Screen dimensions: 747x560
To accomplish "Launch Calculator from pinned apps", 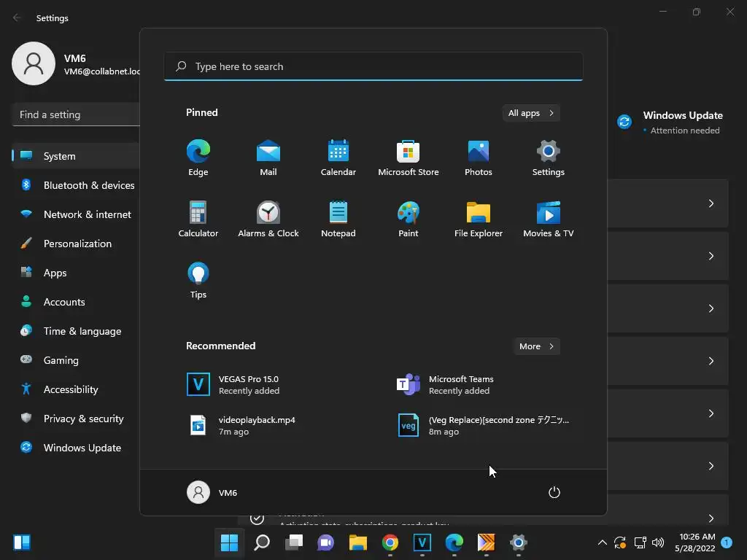I will (x=198, y=219).
